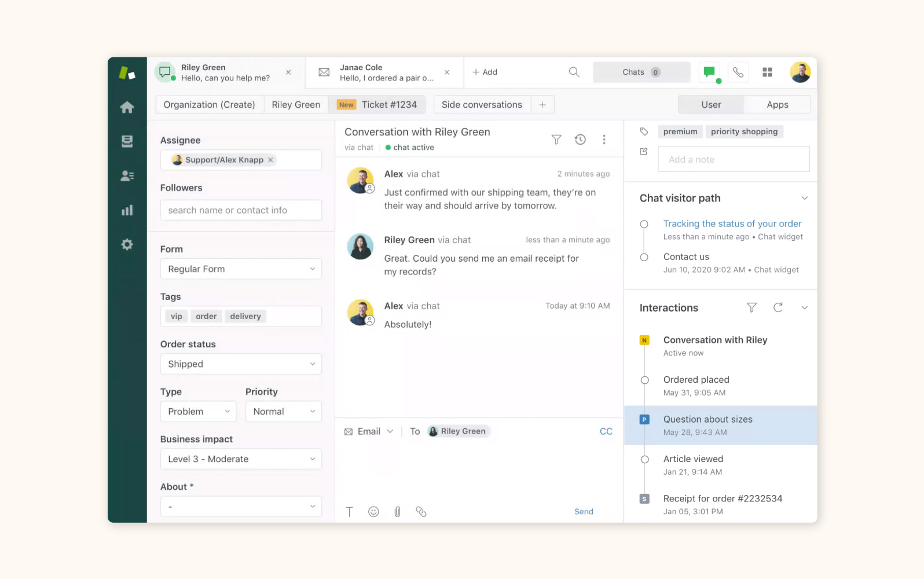This screenshot has width=924, height=579.
Task: Click Send to submit the reply
Action: tap(584, 512)
